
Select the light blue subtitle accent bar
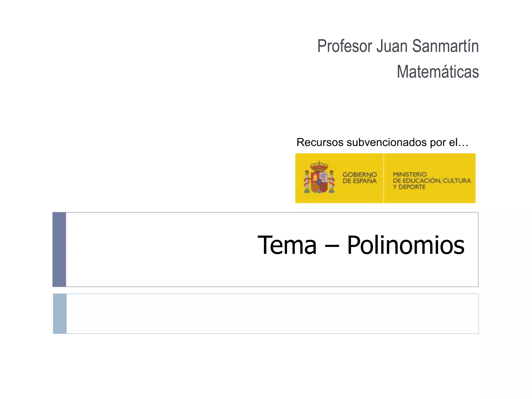coord(60,314)
